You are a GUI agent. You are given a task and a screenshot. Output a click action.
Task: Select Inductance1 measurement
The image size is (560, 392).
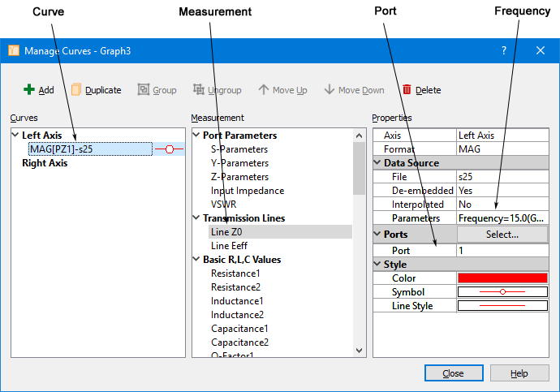(237, 301)
